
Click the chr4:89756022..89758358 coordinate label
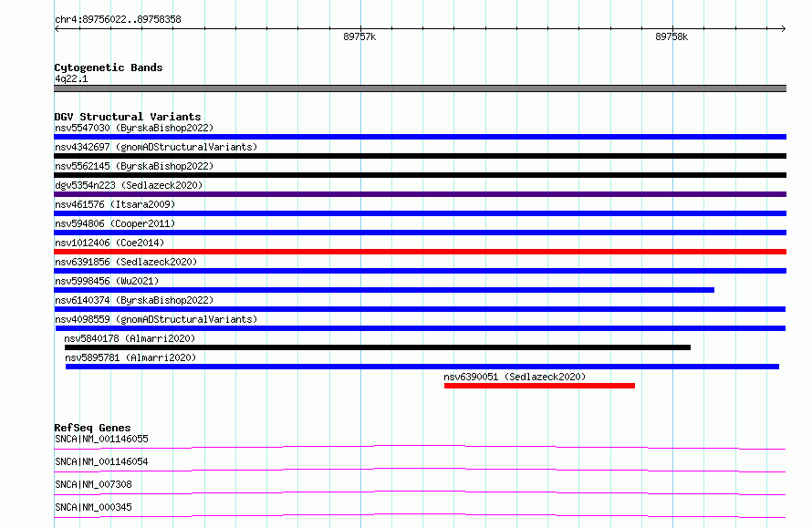click(x=118, y=20)
